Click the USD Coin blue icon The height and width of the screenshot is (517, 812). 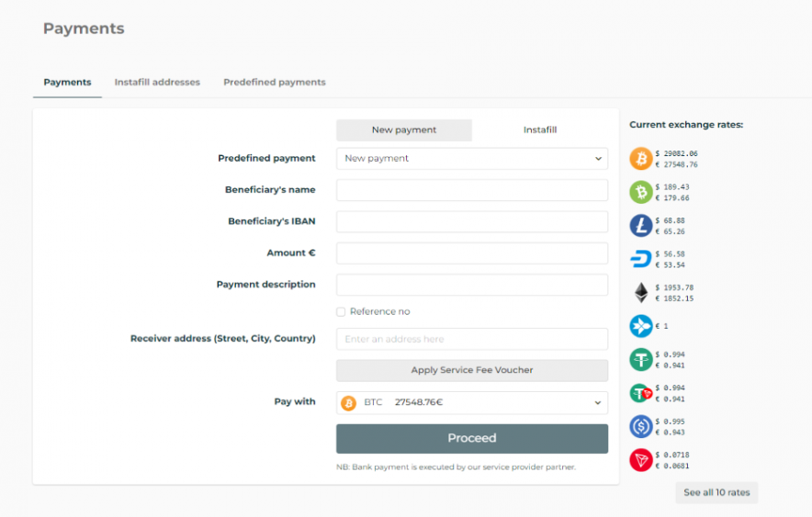tap(640, 426)
